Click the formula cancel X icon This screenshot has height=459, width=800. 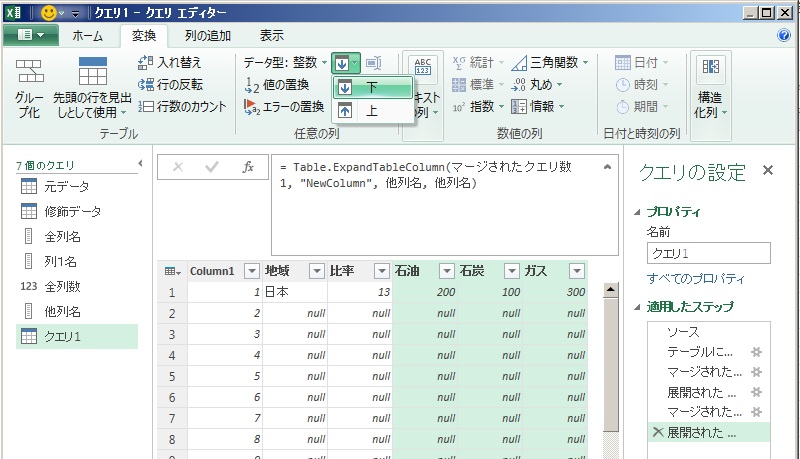coord(178,167)
